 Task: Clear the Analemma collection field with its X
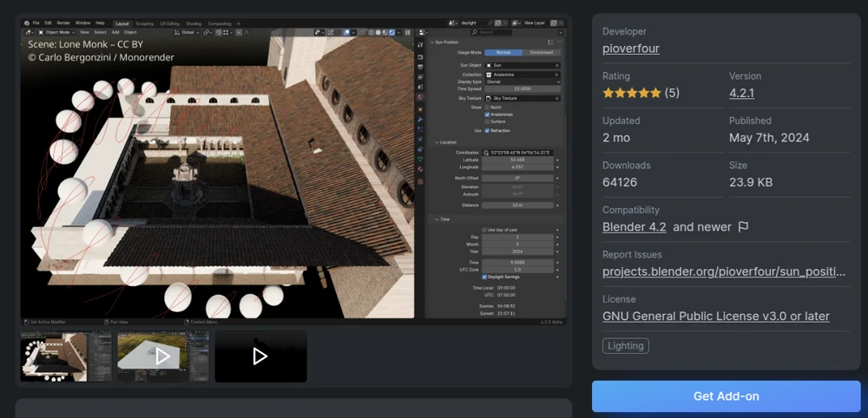coord(557,75)
